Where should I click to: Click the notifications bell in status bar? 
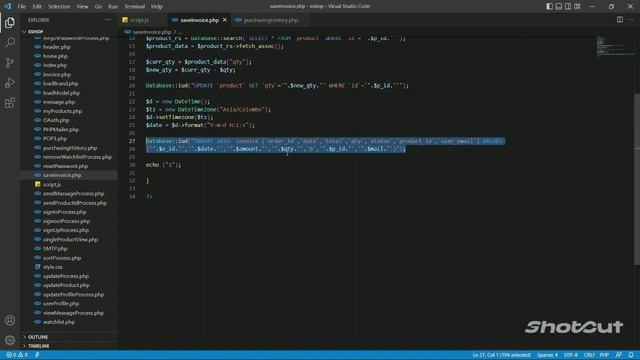point(631,355)
